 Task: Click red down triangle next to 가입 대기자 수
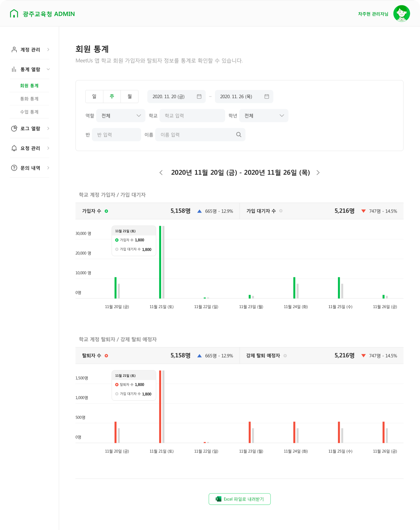(364, 211)
